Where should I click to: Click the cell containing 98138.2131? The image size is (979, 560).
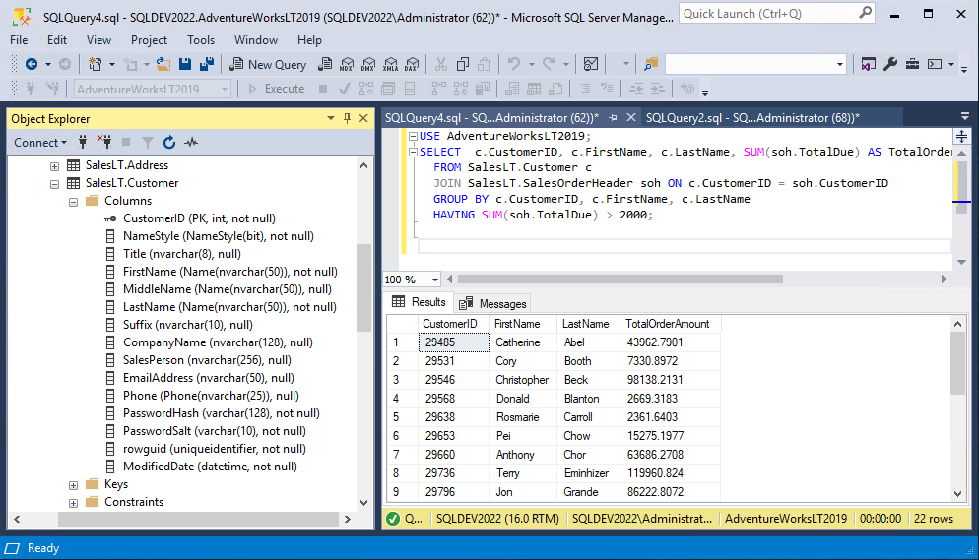(x=670, y=380)
